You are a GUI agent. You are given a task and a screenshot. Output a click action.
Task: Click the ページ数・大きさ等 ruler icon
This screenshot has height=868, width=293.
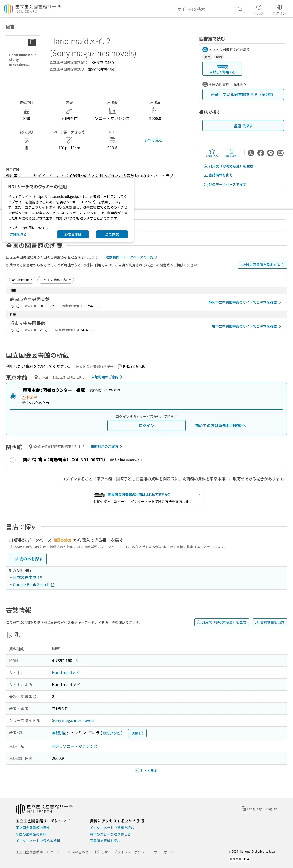pyautogui.click(x=69, y=140)
